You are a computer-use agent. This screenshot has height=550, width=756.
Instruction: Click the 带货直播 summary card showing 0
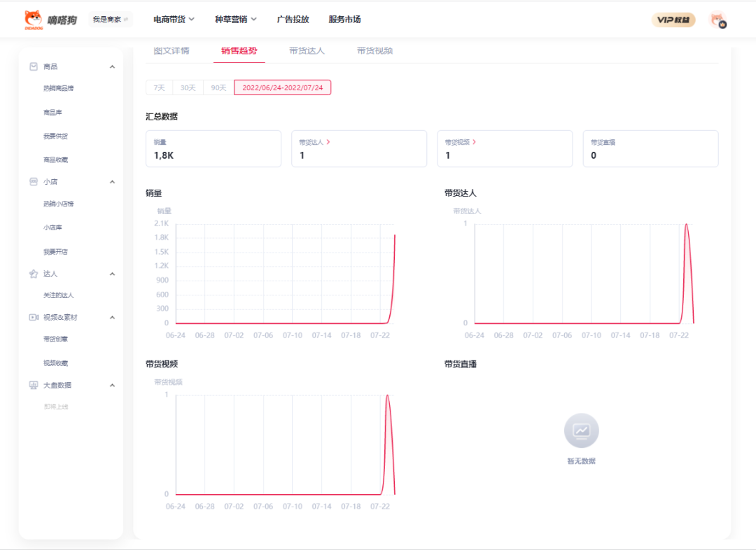[650, 148]
